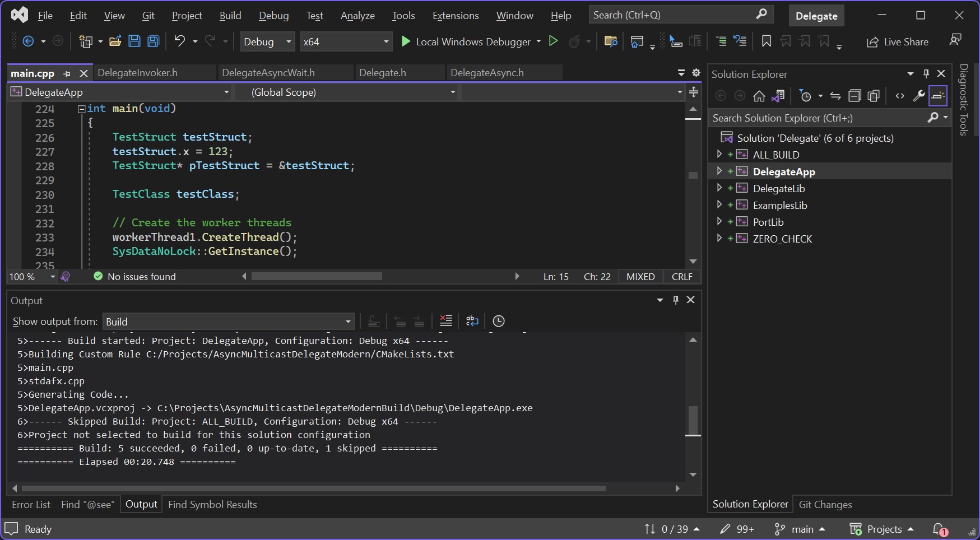This screenshot has width=980, height=540.
Task: Click the MIXED indentation indicator
Action: pyautogui.click(x=640, y=277)
